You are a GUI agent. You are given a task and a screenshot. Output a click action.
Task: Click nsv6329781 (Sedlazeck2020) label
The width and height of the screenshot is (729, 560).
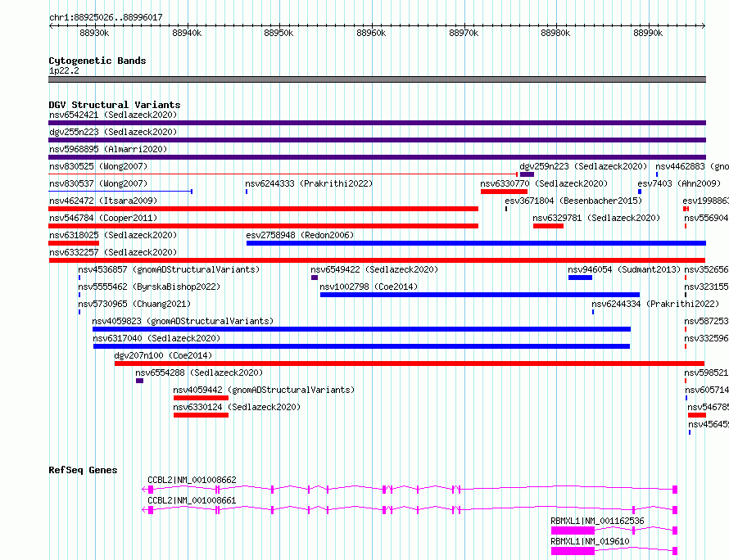tap(596, 218)
